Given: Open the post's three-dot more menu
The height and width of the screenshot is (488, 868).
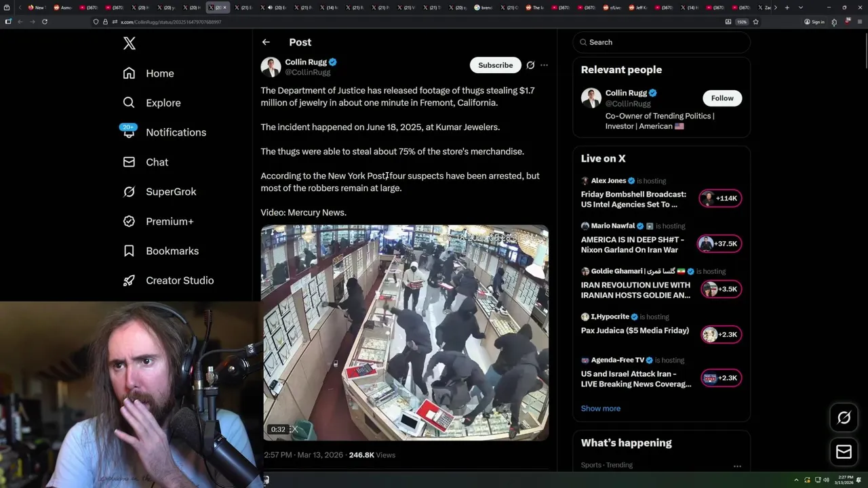Looking at the screenshot, I should click(544, 65).
